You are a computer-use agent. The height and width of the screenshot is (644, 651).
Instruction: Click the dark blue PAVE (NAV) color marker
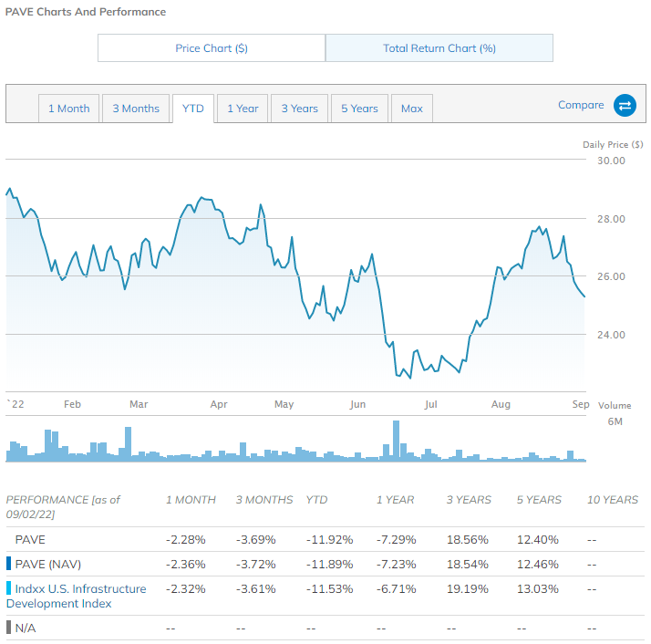coord(9,564)
